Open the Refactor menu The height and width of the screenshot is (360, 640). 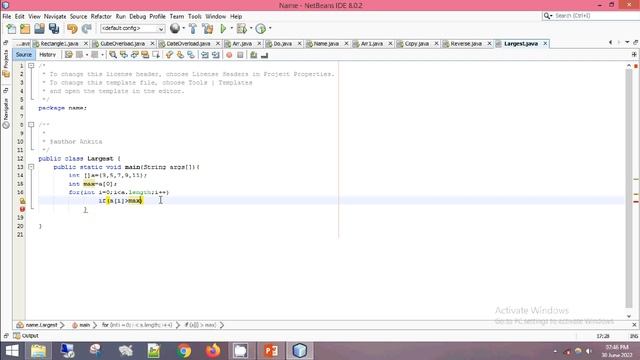(101, 16)
